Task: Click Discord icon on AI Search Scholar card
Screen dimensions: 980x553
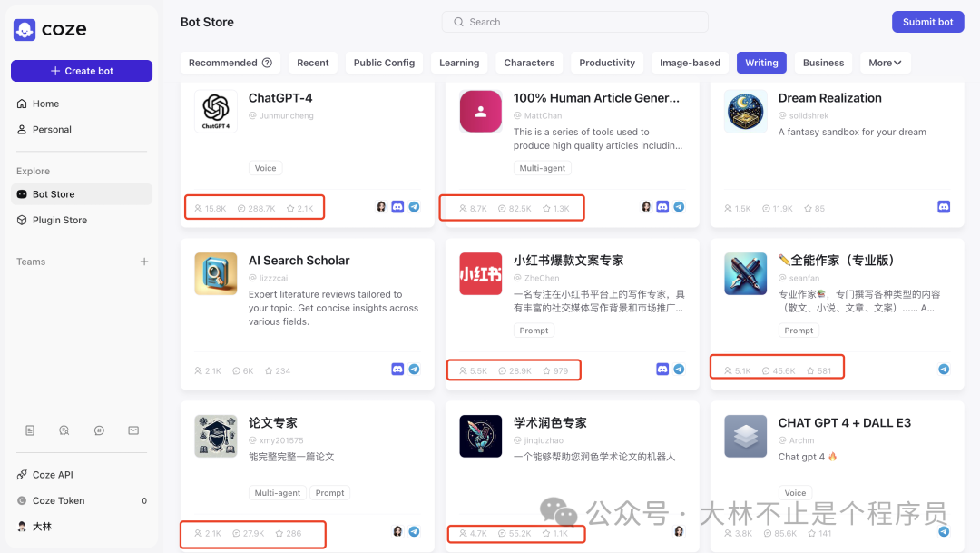Action: [x=397, y=369]
